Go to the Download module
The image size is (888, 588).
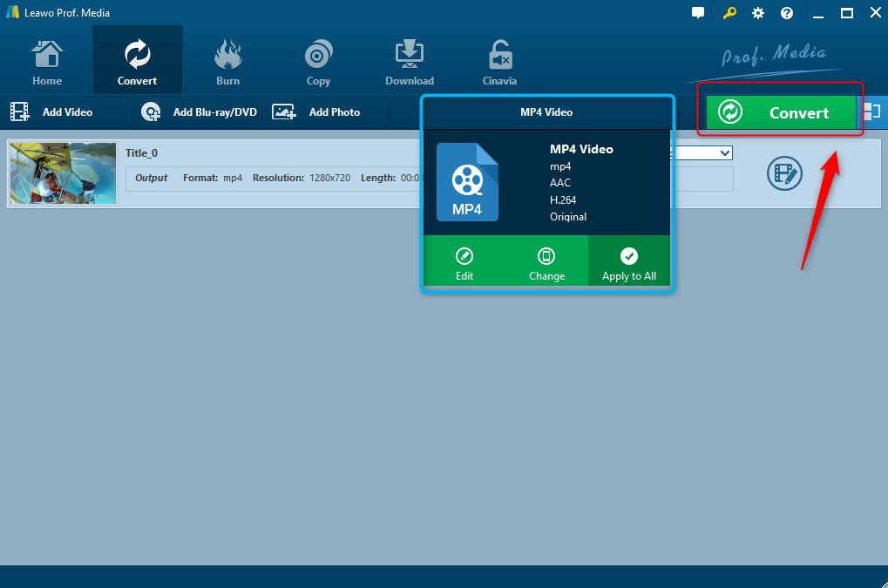click(x=410, y=63)
